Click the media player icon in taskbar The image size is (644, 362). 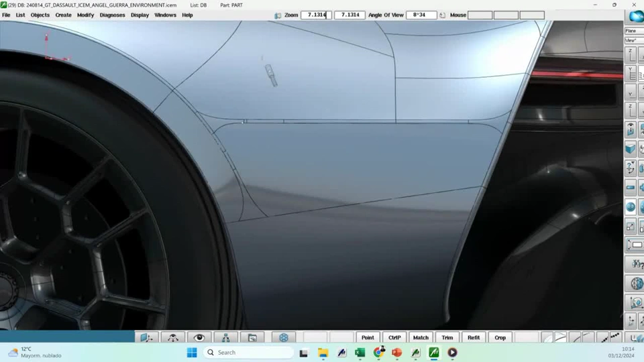tap(452, 353)
